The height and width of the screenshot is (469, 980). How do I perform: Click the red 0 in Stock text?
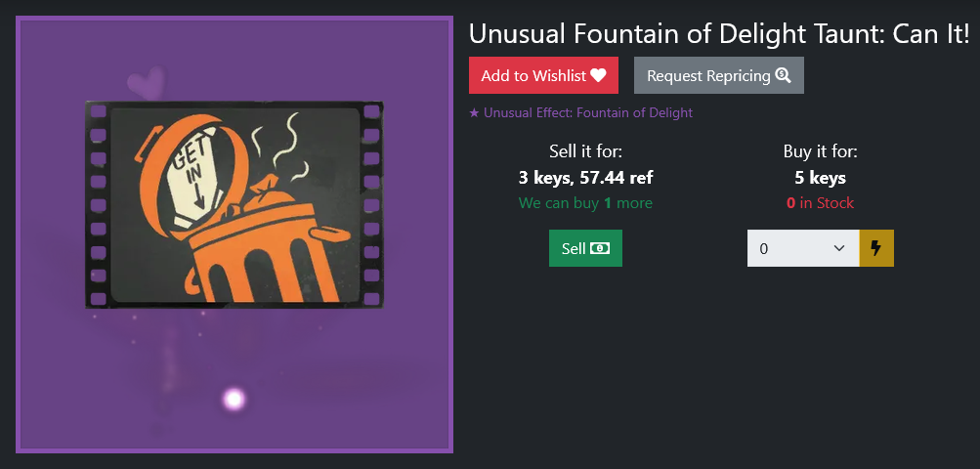click(820, 203)
